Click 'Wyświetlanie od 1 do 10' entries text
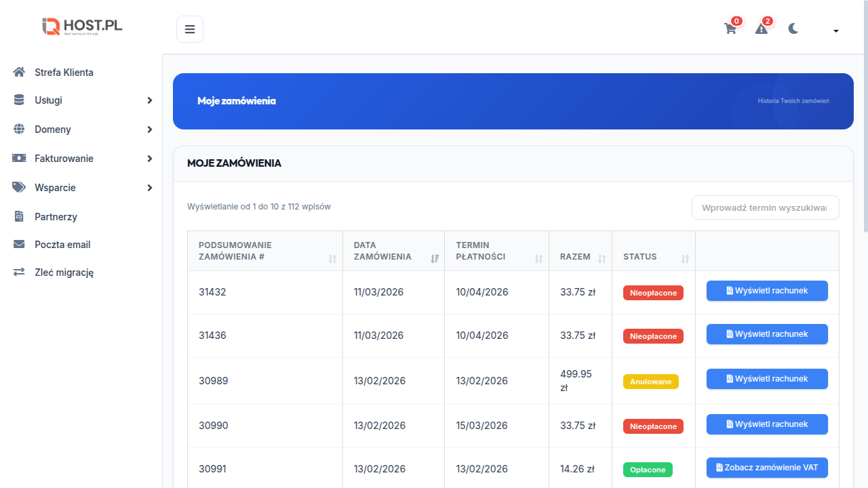Image resolution: width=868 pixels, height=488 pixels. (x=259, y=207)
